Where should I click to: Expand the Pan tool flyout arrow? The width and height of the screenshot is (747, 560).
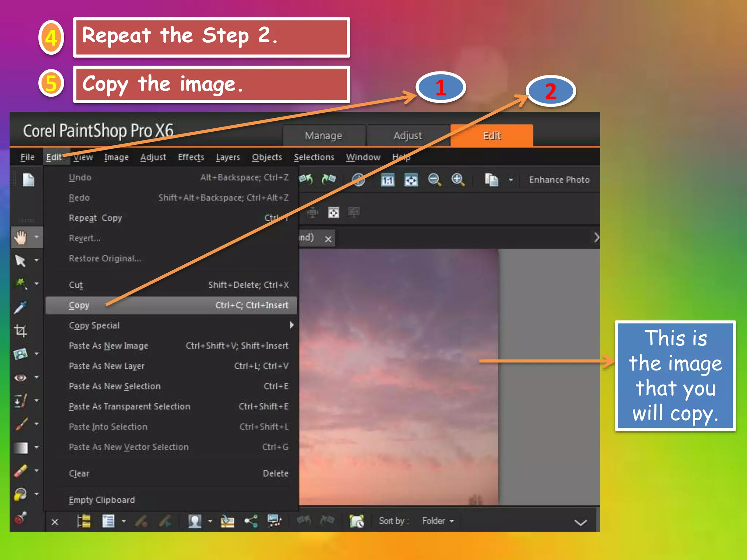tap(36, 237)
